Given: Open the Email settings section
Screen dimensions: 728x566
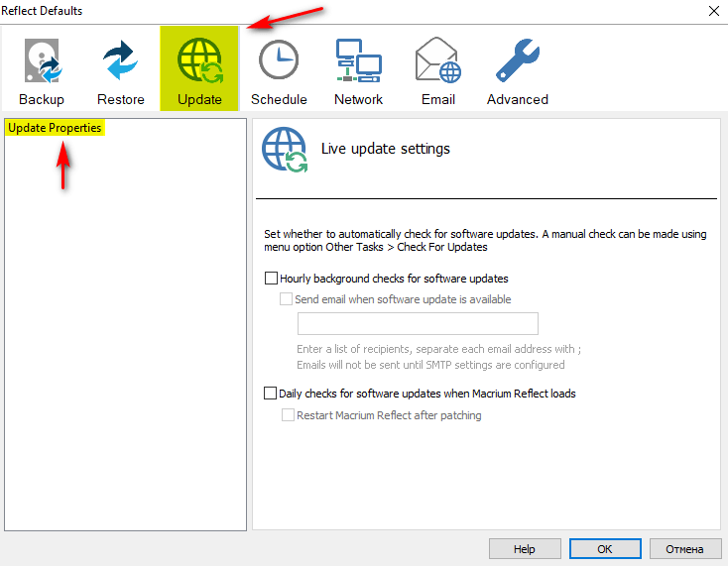Looking at the screenshot, I should 437,68.
